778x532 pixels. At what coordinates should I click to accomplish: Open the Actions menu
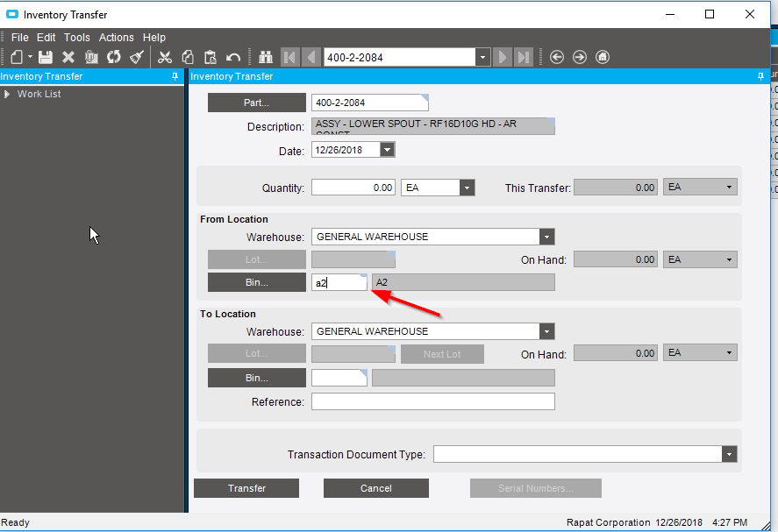pos(116,38)
